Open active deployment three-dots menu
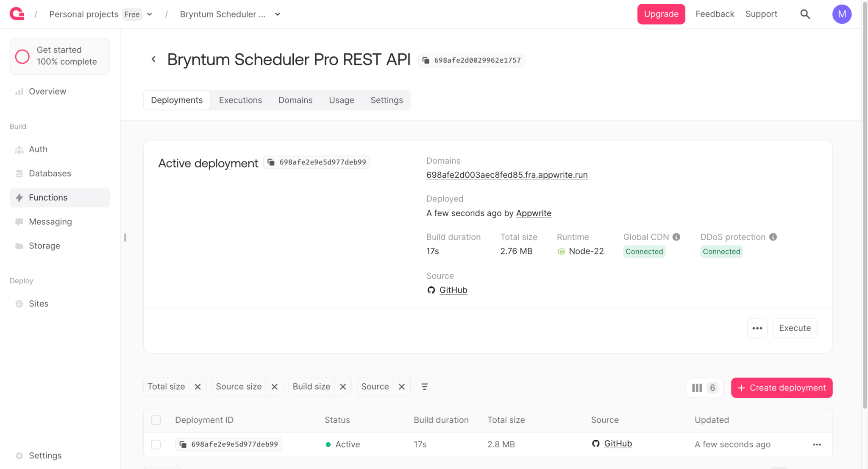The image size is (868, 469). (757, 328)
